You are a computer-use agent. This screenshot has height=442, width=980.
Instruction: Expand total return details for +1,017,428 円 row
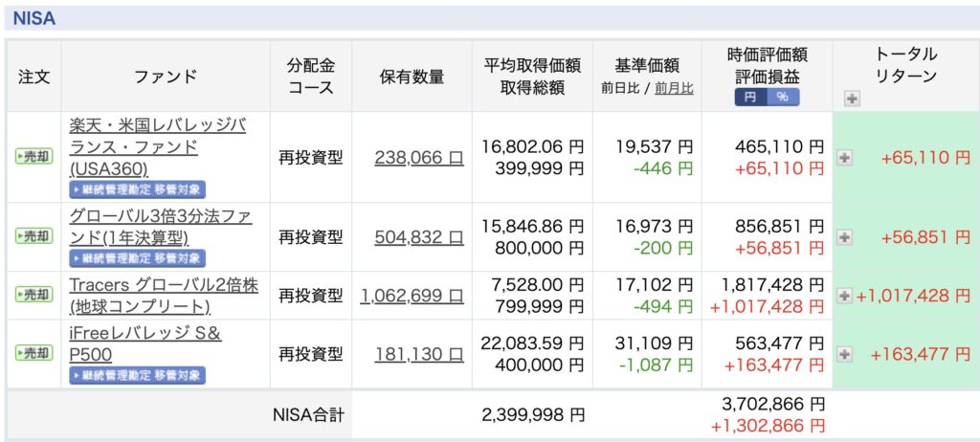coord(844,296)
